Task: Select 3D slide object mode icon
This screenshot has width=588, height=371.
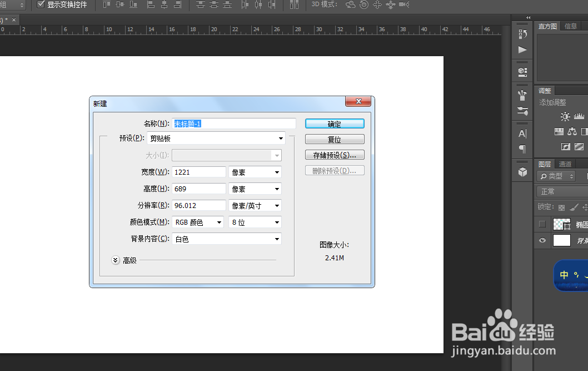Action: pos(390,4)
